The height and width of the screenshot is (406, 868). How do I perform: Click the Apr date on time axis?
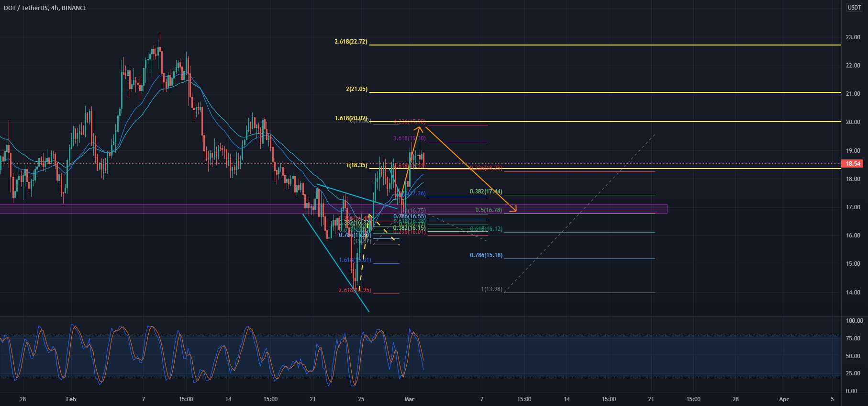784,399
